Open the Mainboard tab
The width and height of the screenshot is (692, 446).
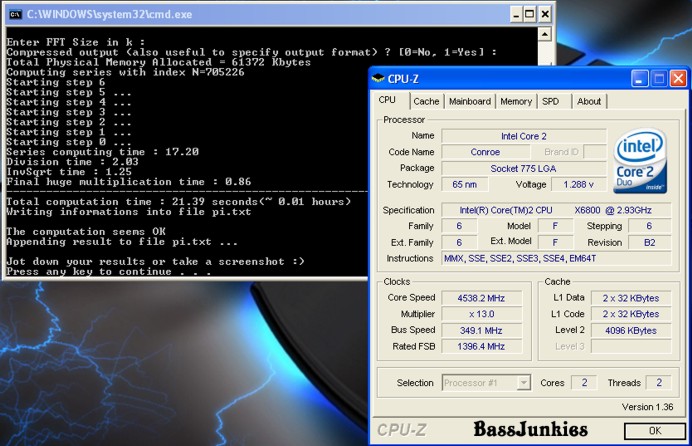(x=470, y=101)
